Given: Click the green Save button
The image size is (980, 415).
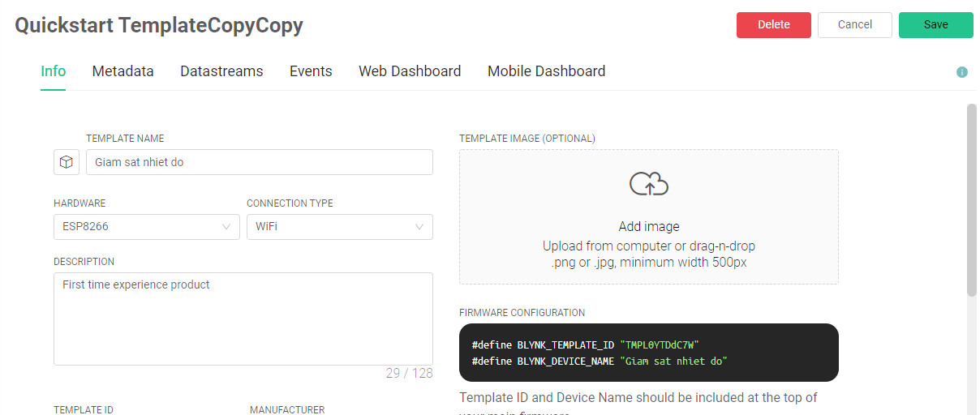Looking at the screenshot, I should (936, 25).
